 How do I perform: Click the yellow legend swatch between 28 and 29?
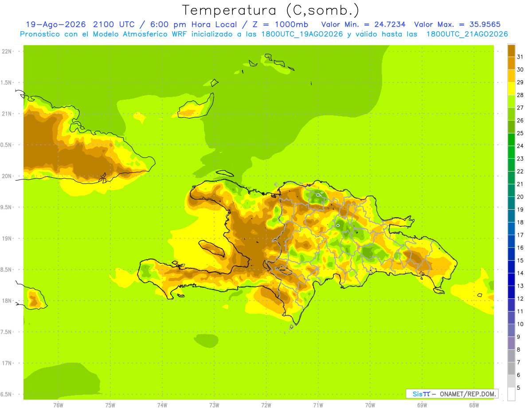click(511, 89)
